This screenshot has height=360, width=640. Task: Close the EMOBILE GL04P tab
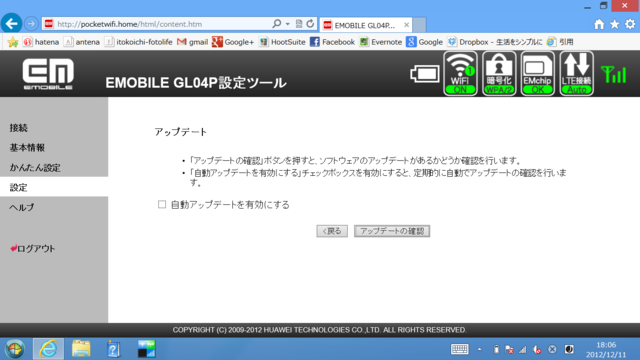pos(407,25)
